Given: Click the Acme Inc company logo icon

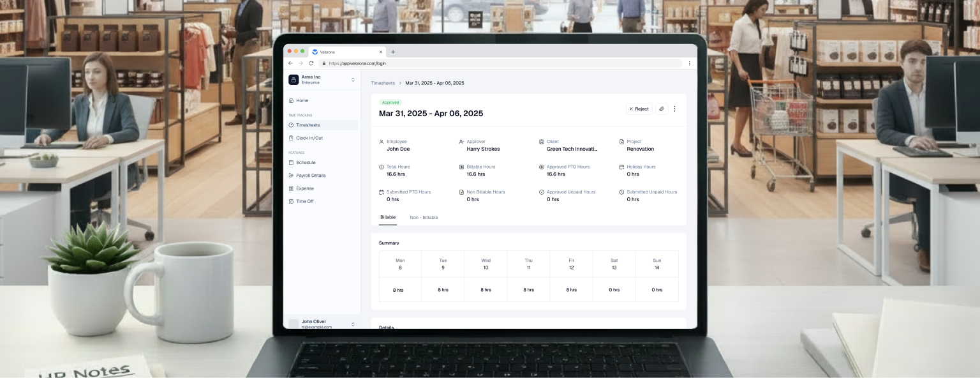Looking at the screenshot, I should coord(293,80).
